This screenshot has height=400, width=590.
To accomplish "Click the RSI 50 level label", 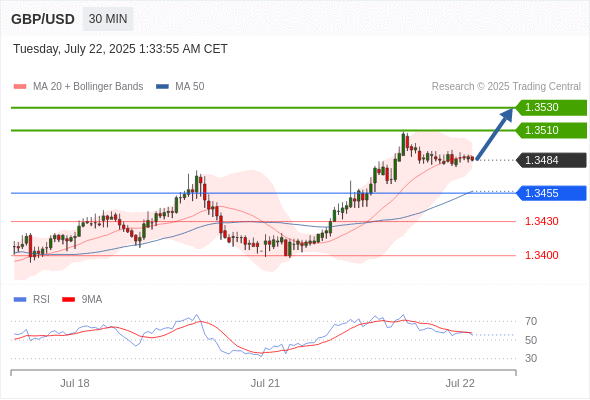I will click(x=531, y=340).
